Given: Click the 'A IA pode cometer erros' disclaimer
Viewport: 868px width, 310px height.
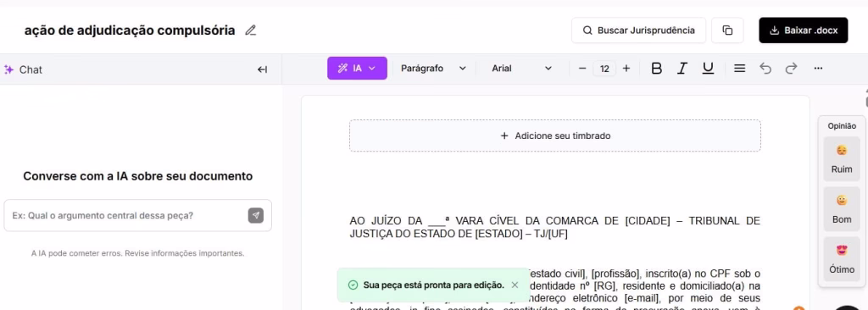Looking at the screenshot, I should click(x=138, y=253).
